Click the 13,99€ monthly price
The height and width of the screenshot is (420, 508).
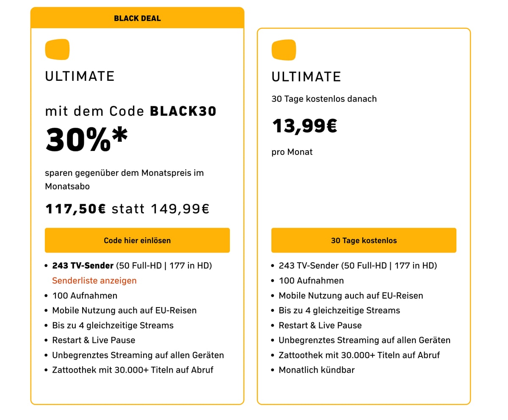304,126
